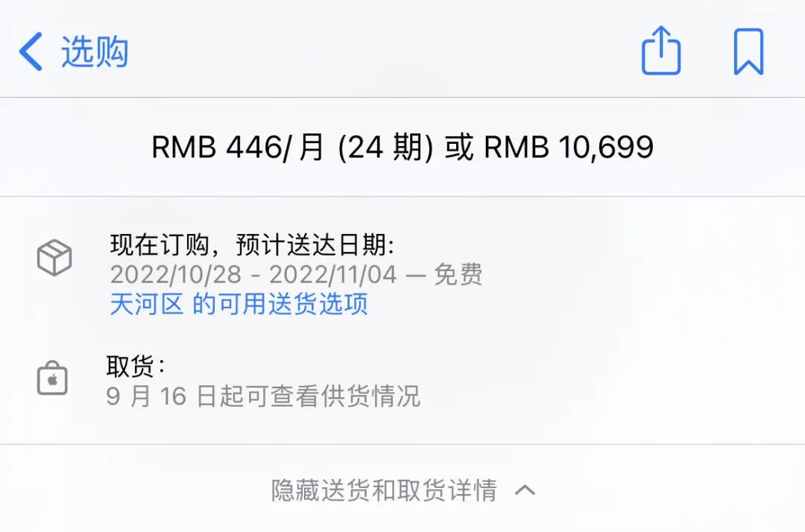Collapse details with the up chevron

coord(525,490)
